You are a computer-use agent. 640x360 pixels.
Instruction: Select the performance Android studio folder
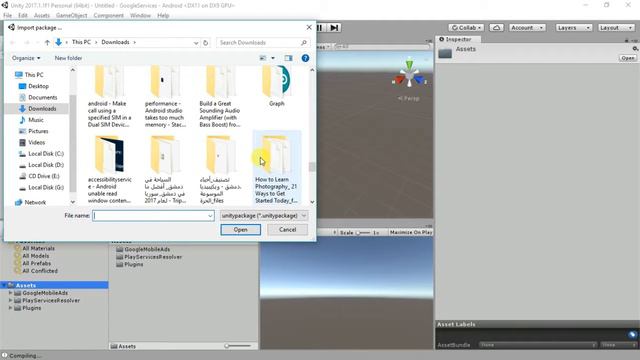click(165, 96)
